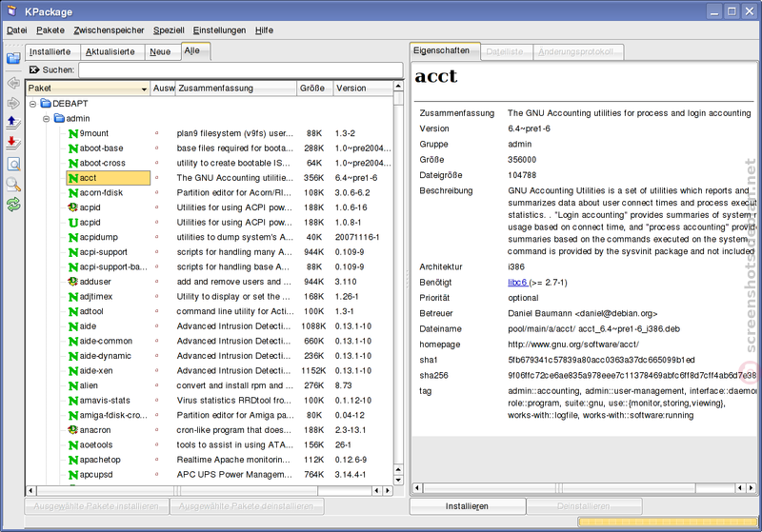The height and width of the screenshot is (532, 762).
Task: Toggle selection mark for apachetop row
Action: click(x=156, y=460)
